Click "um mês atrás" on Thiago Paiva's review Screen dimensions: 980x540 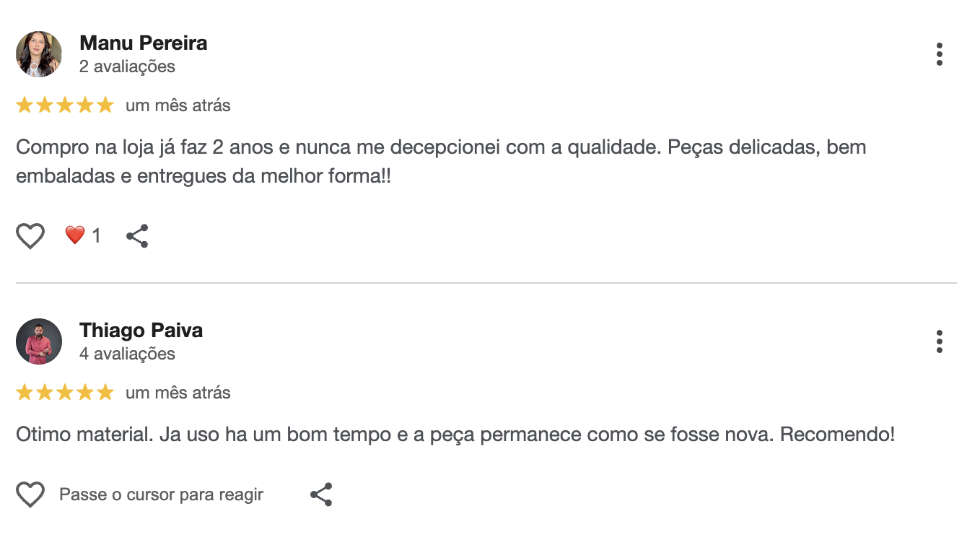click(x=178, y=393)
